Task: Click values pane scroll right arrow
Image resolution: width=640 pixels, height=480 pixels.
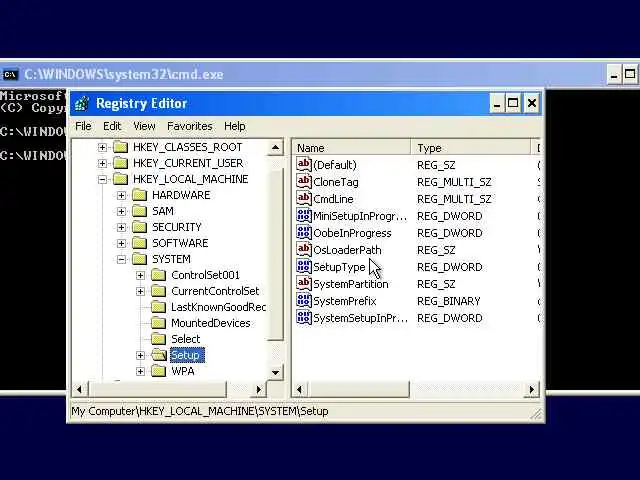Action: 532,389
